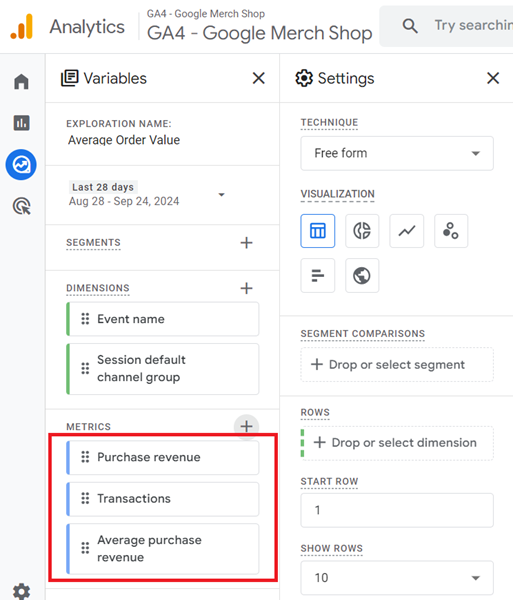Click the SEGMENT COMPARISONS label
The height and width of the screenshot is (600, 513).
coord(363,334)
